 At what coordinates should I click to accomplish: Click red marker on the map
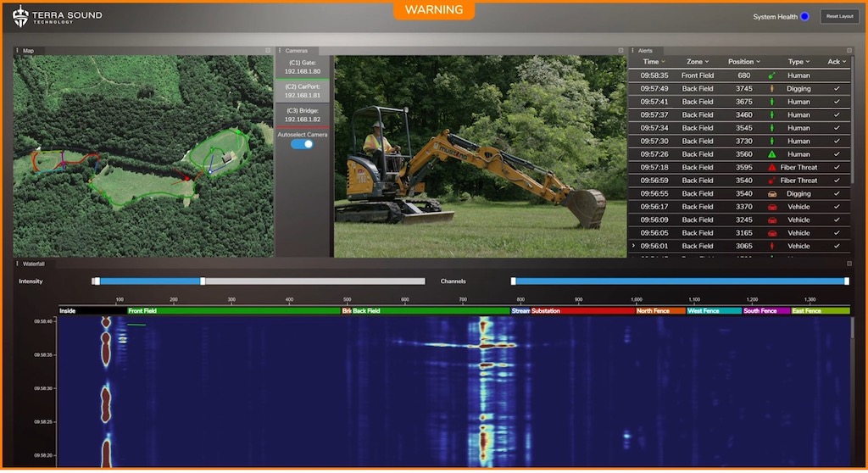pos(187,178)
